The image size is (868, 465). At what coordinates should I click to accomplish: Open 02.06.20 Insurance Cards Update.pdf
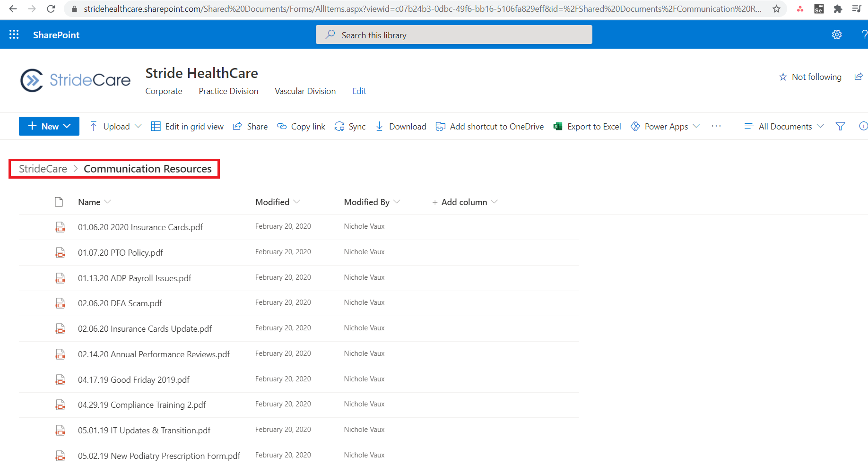click(145, 329)
